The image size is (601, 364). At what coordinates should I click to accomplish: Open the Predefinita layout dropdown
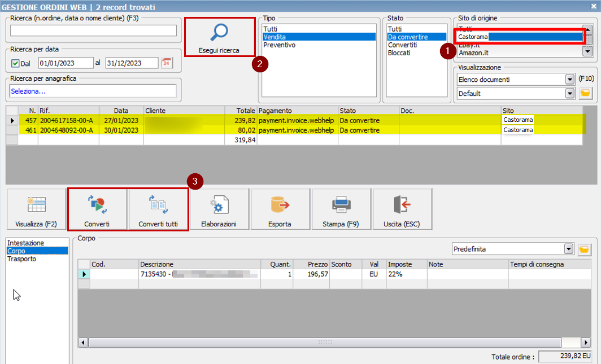tap(568, 249)
